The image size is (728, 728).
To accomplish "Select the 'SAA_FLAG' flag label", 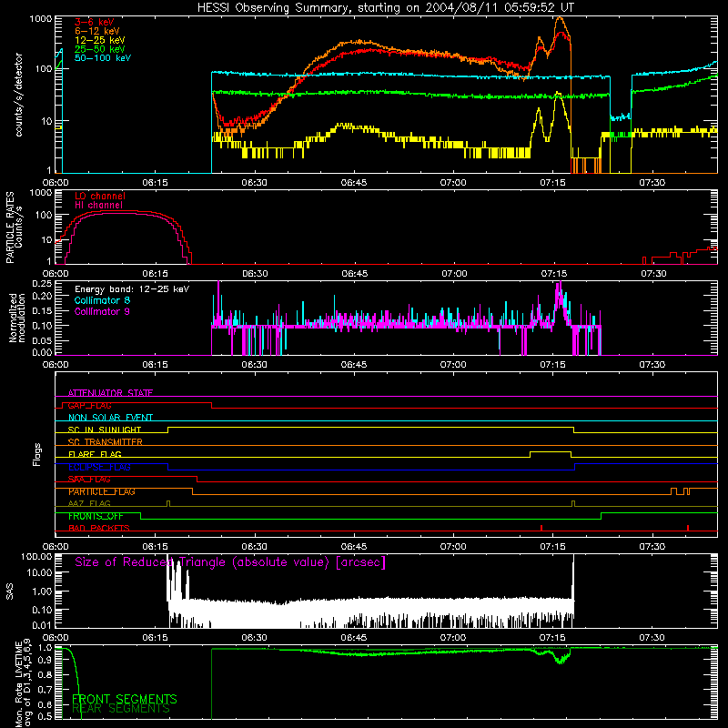I will [x=89, y=480].
